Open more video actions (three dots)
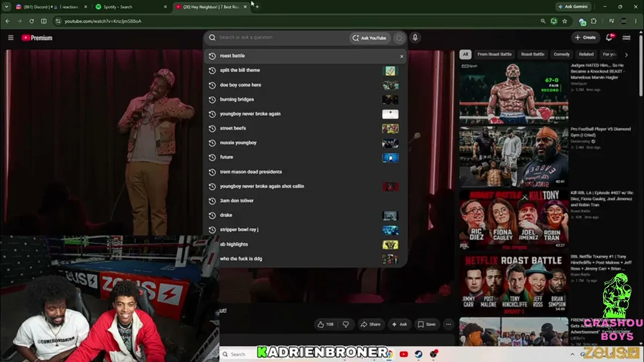The width and height of the screenshot is (644, 362). [448, 324]
